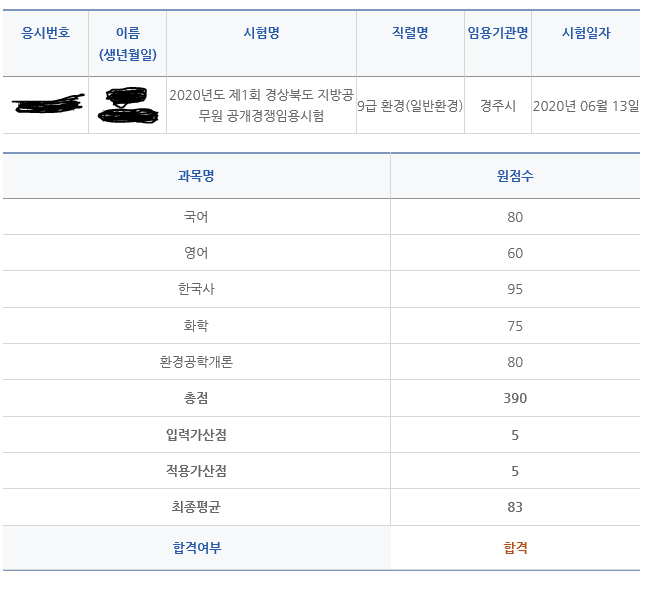Click the 응시번호 column header

(x=46, y=33)
